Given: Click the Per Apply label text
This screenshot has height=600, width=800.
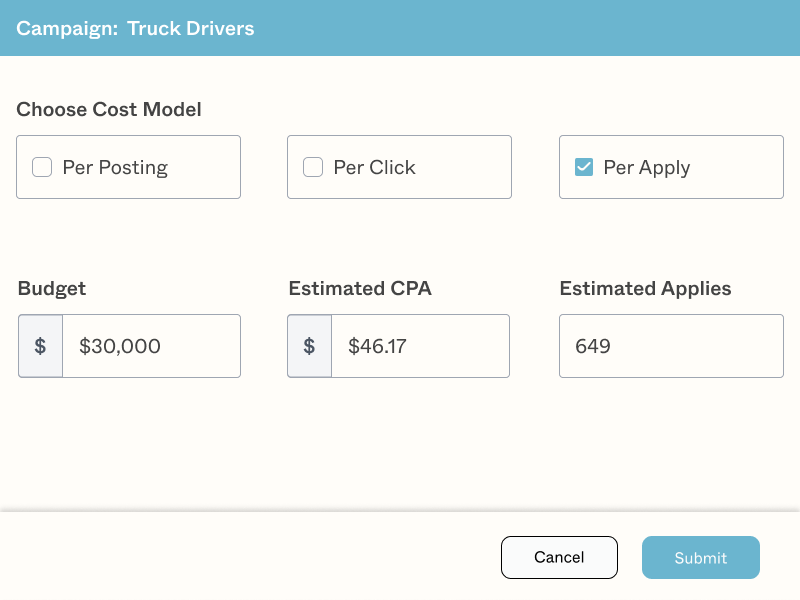Looking at the screenshot, I should pos(646,168).
